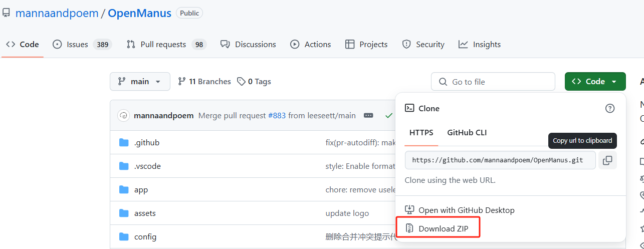Open the Issues tab
This screenshot has width=644, height=249.
82,44
